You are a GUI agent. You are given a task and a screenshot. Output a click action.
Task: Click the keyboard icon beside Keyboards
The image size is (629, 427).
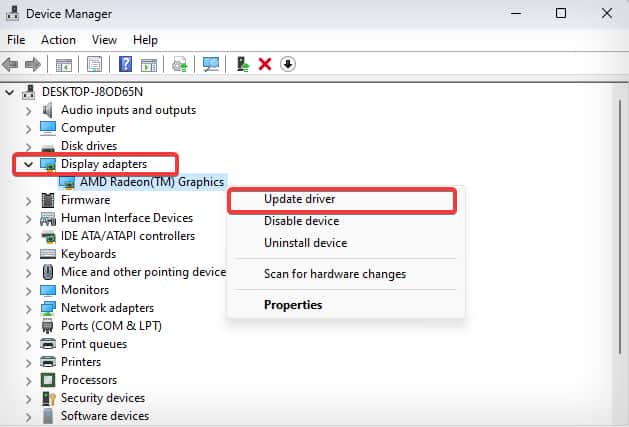coord(48,254)
